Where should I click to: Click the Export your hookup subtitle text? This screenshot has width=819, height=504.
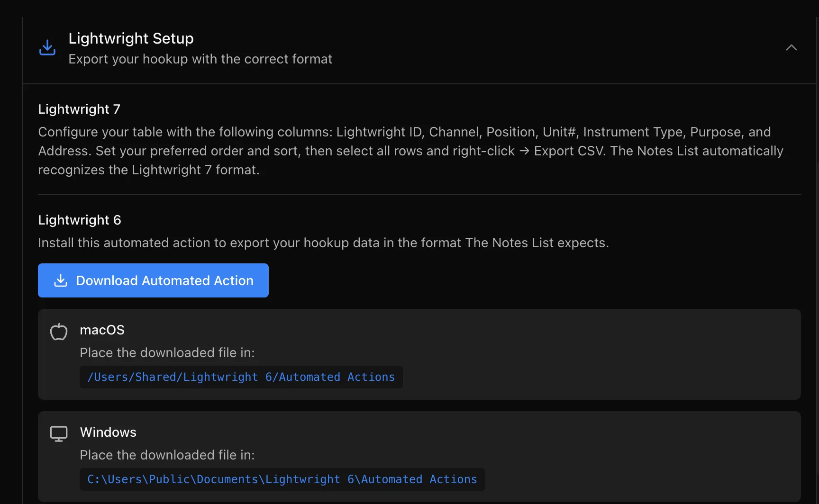[200, 59]
